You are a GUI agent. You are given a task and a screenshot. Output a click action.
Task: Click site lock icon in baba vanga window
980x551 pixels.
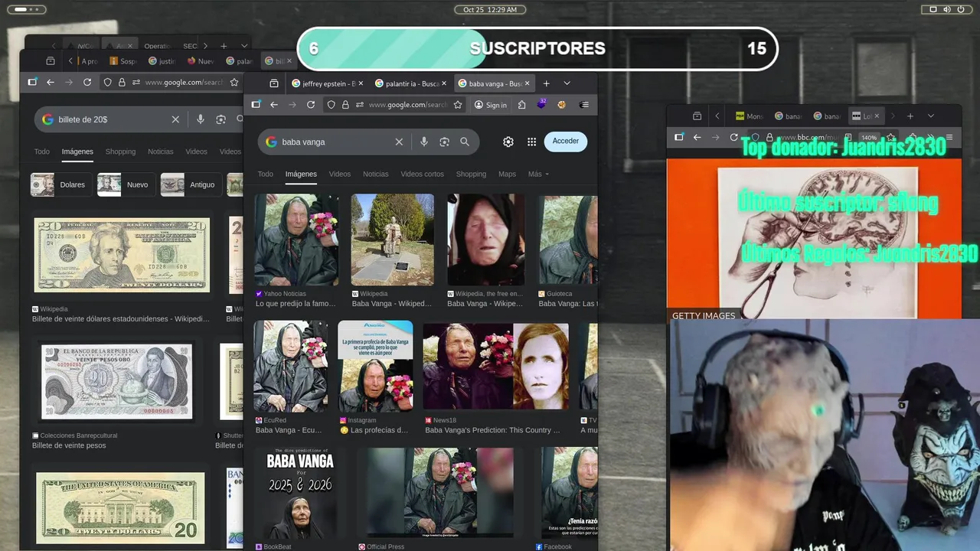pyautogui.click(x=346, y=105)
